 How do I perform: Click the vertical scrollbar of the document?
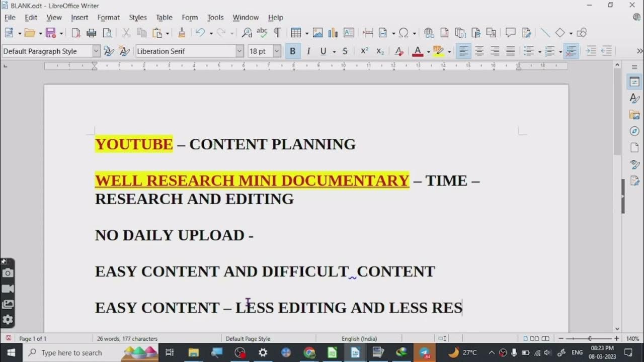click(x=617, y=197)
